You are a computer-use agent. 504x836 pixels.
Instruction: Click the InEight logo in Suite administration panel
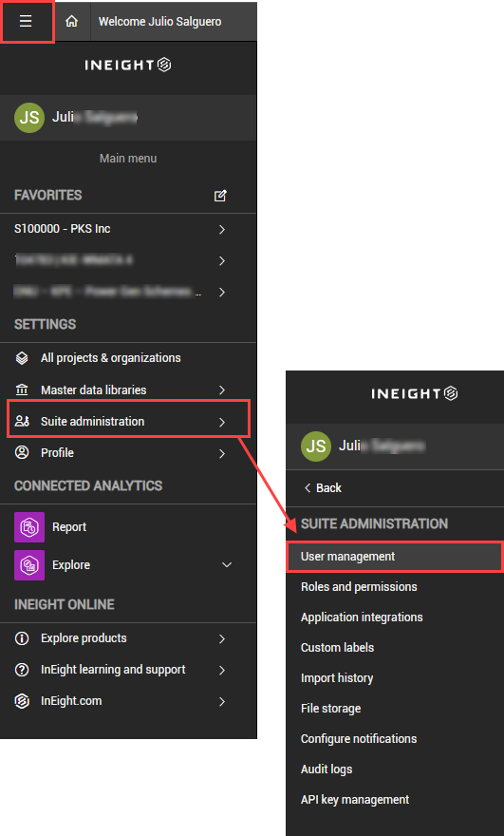click(x=415, y=394)
